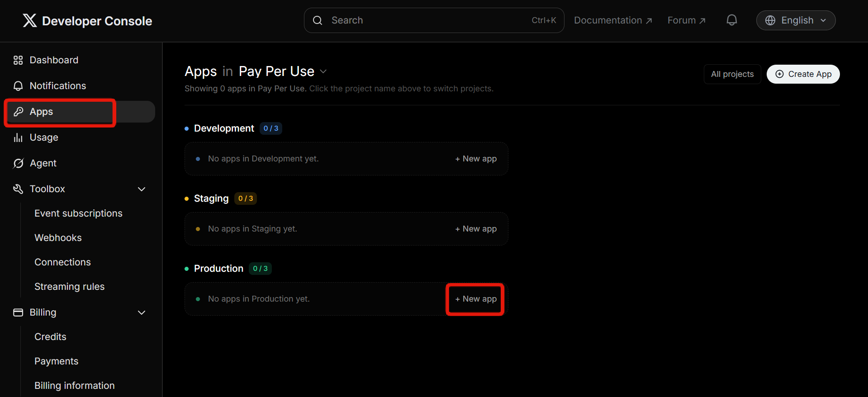Open Event subscriptions
Viewport: 868px width, 397px height.
(78, 213)
